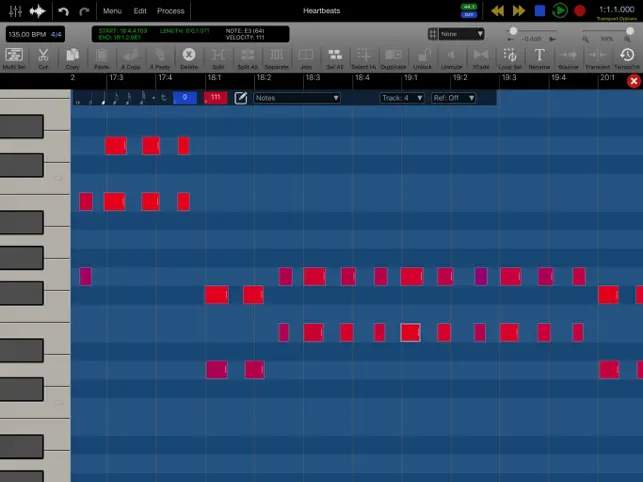Select the quarter note length
The image size is (643, 482).
point(103,98)
